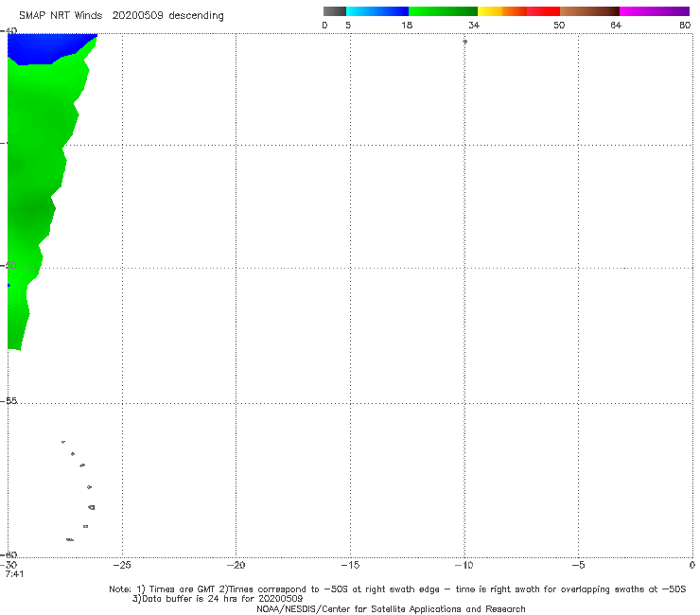Click the yellow-orange segment of the color bar
Screen dimensions: 700x615
[501, 11]
